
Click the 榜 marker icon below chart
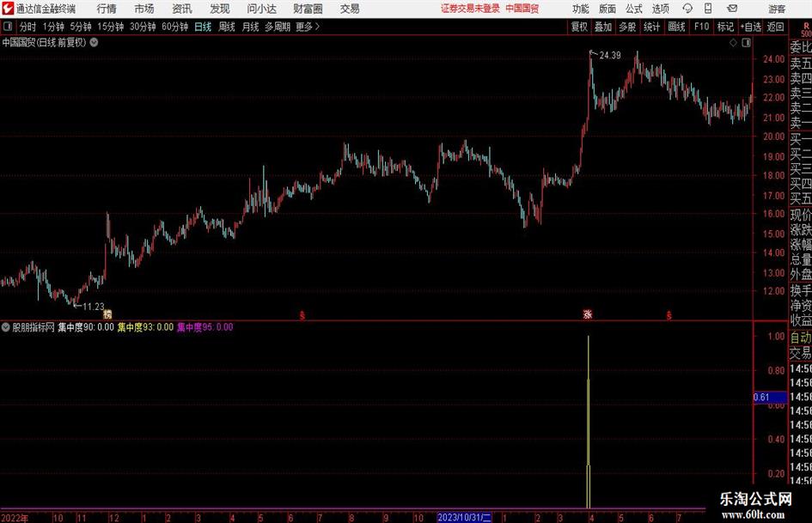point(107,313)
